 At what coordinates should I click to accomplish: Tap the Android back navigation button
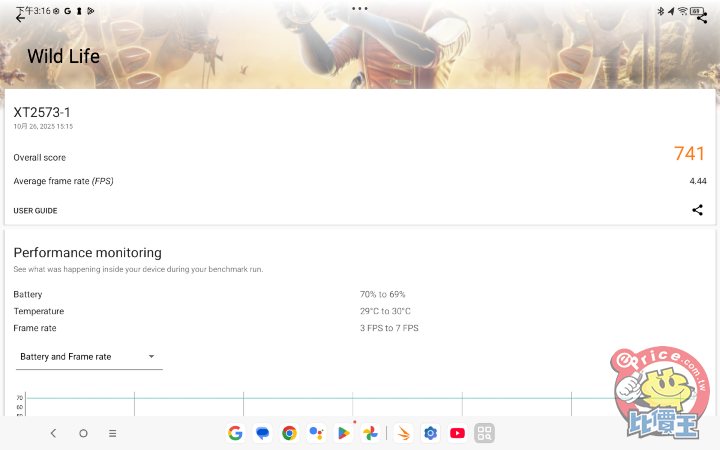[53, 433]
